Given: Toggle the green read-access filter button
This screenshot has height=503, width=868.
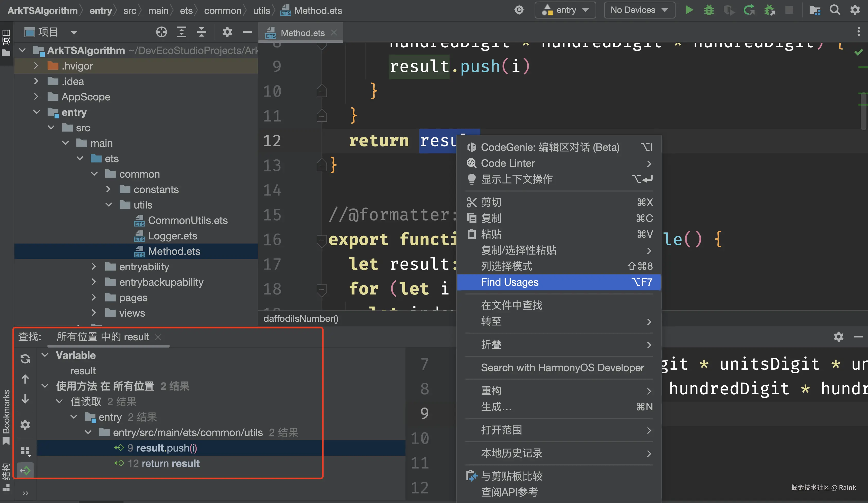Looking at the screenshot, I should pyautogui.click(x=25, y=470).
